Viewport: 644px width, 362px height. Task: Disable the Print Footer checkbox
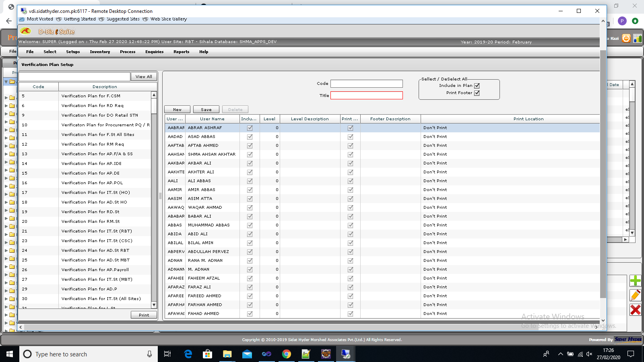[x=477, y=93]
